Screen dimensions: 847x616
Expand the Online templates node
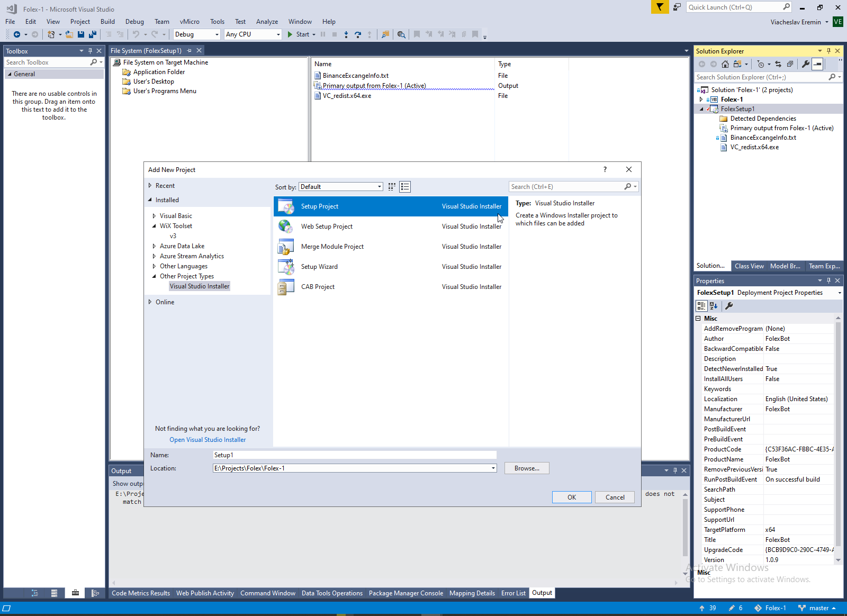[x=150, y=302]
